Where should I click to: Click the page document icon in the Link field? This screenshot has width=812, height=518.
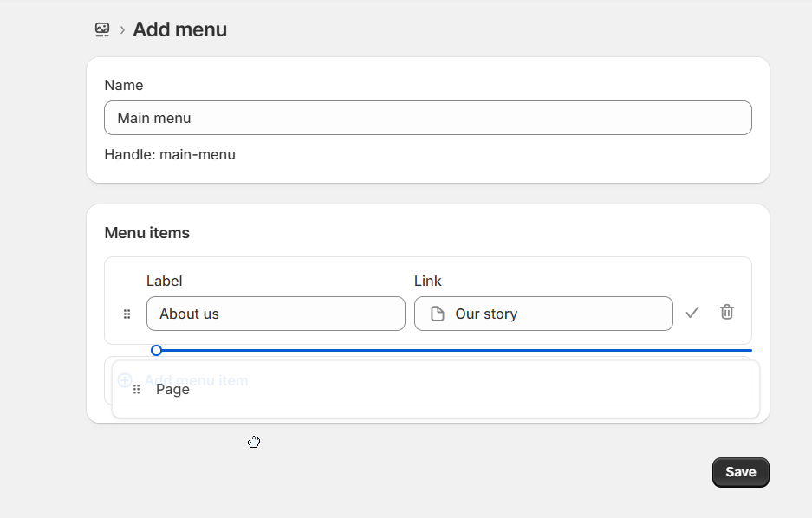[438, 314]
